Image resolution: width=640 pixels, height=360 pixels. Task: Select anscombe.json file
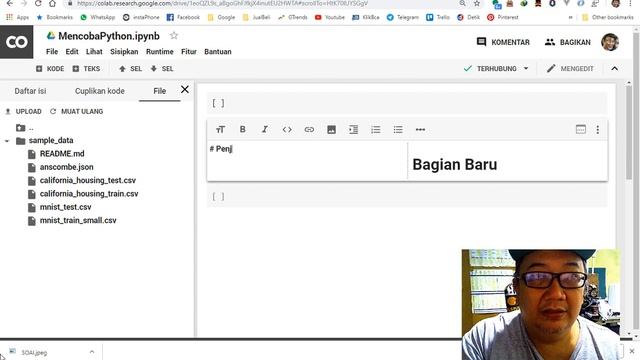click(x=60, y=167)
